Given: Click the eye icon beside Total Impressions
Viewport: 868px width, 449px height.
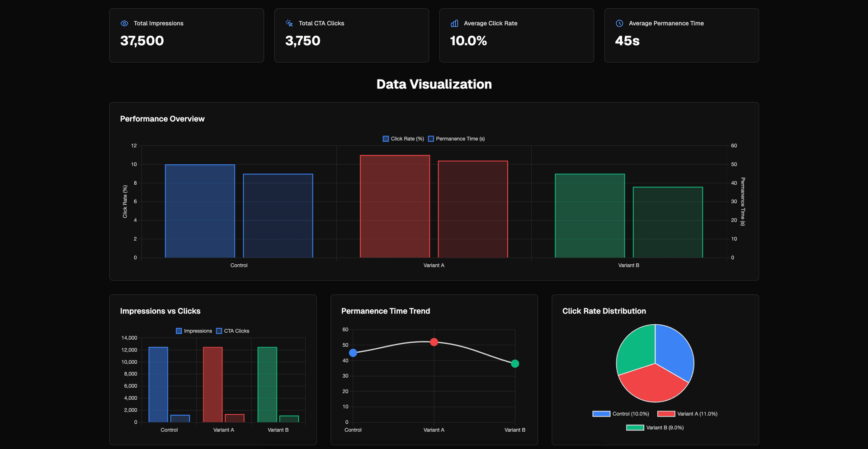Looking at the screenshot, I should [x=124, y=23].
